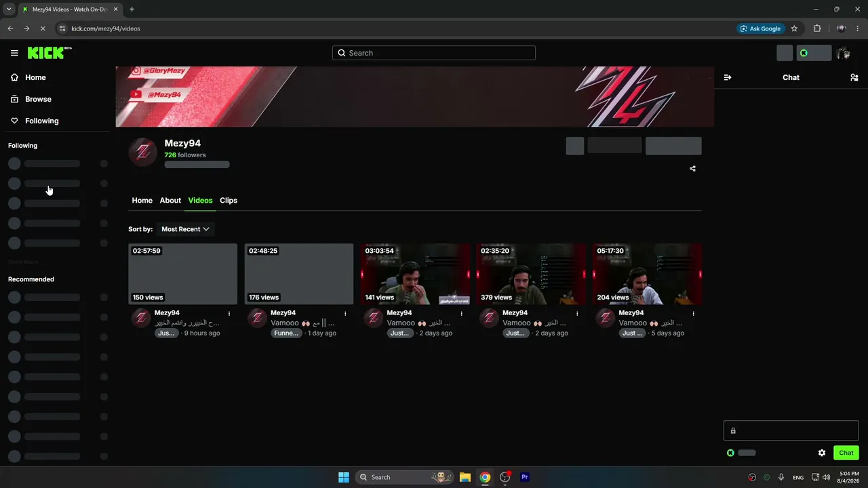The width and height of the screenshot is (868, 488).
Task: Open options menu for the 150 views video
Action: (x=229, y=314)
